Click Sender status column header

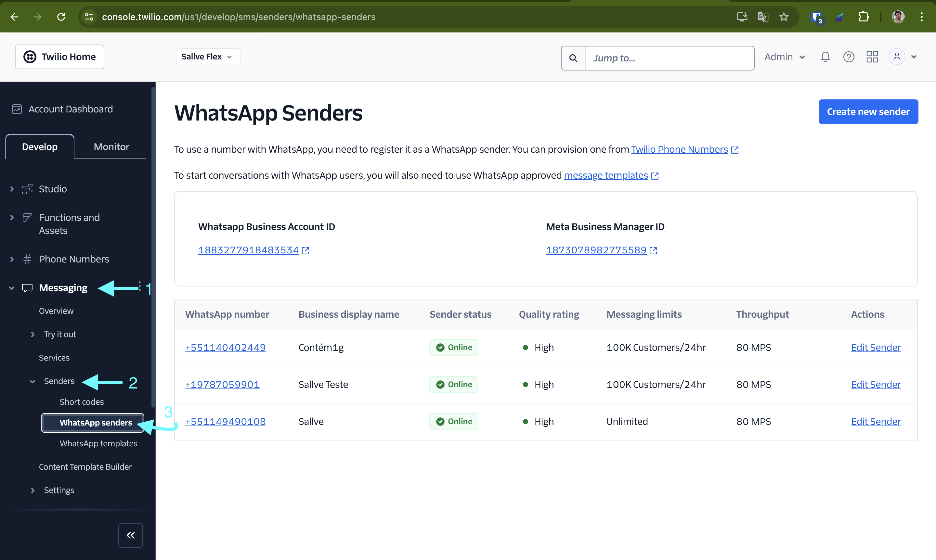(460, 314)
